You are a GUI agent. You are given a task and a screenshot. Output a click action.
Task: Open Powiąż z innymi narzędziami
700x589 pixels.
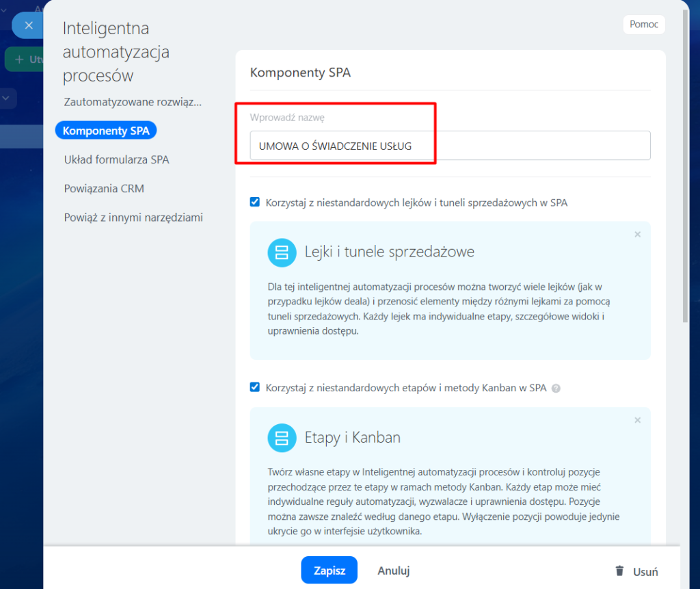pyautogui.click(x=133, y=218)
